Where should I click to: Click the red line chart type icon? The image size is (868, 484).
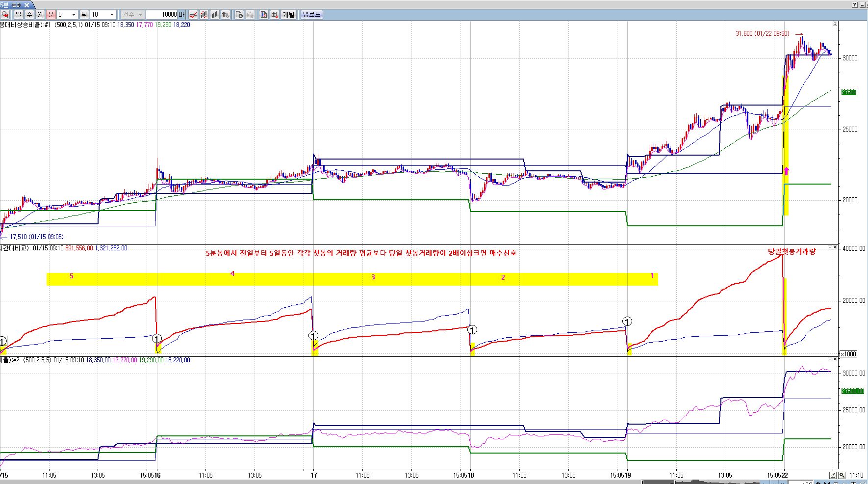pyautogui.click(x=194, y=15)
